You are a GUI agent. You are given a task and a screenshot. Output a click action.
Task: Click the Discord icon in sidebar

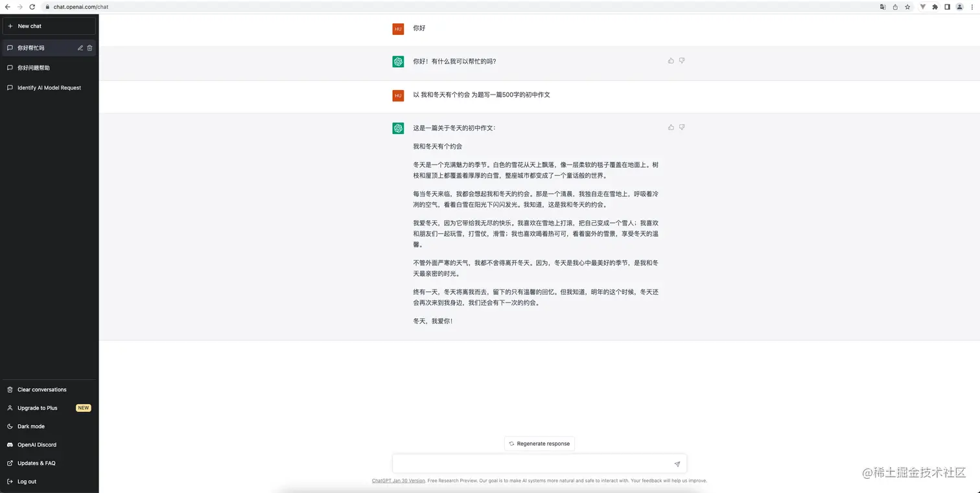[x=10, y=444]
